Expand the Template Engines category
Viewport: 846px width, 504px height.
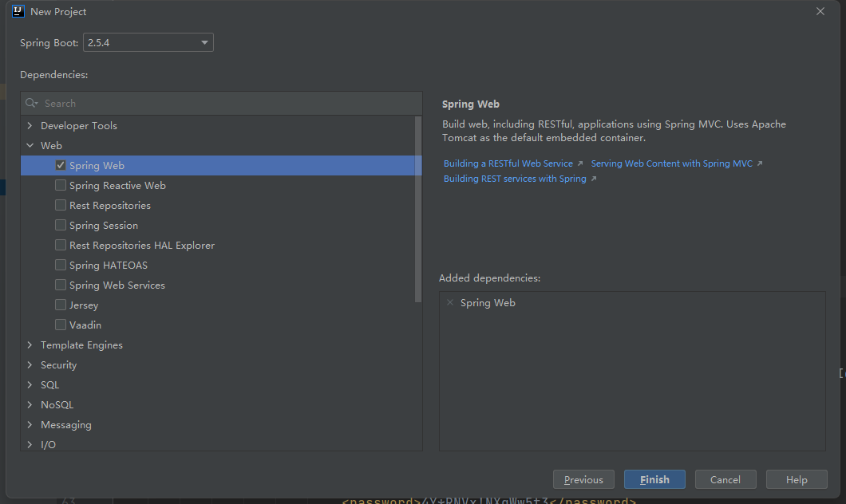[30, 345]
